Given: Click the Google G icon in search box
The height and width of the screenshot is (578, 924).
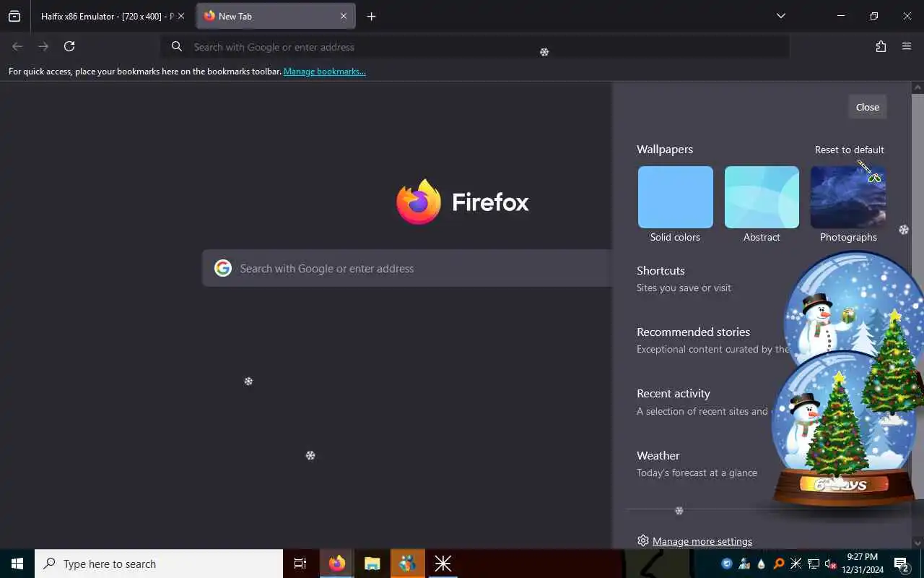Looking at the screenshot, I should (x=223, y=268).
